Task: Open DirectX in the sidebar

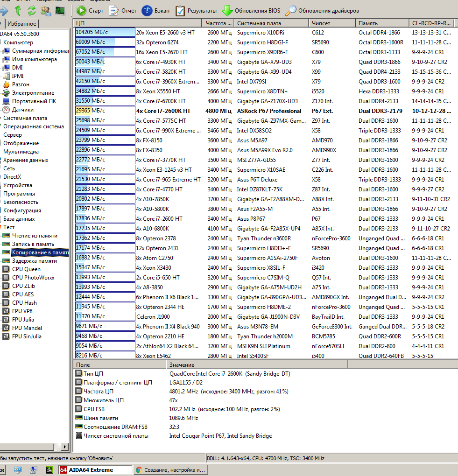Action: 12,177
